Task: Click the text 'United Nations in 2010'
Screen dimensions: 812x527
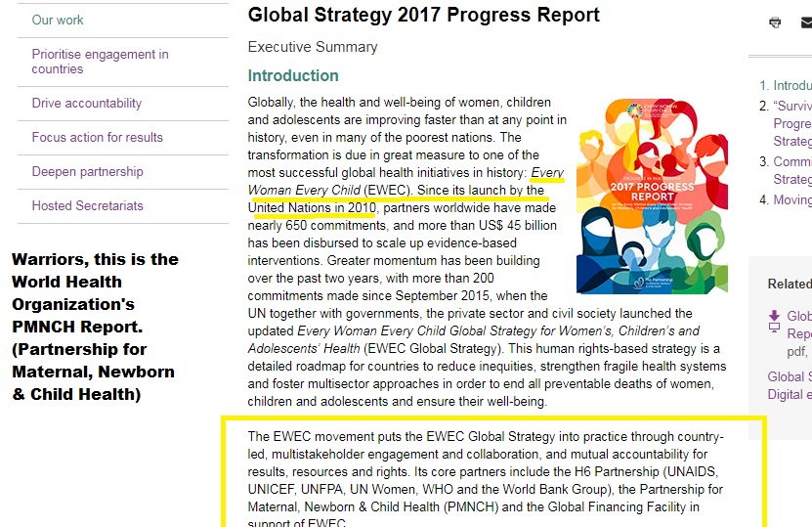Action: point(313,208)
